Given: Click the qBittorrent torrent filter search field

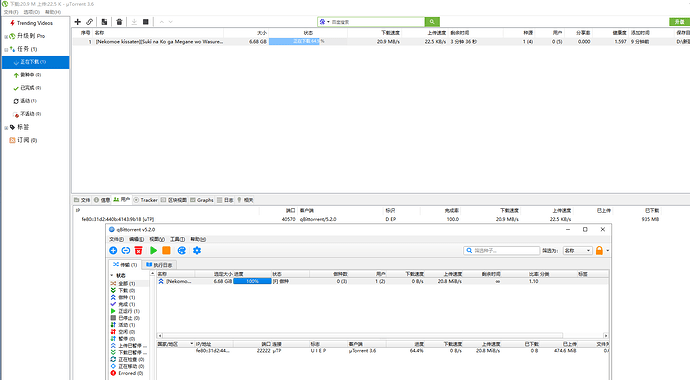Looking at the screenshot, I should point(502,250).
